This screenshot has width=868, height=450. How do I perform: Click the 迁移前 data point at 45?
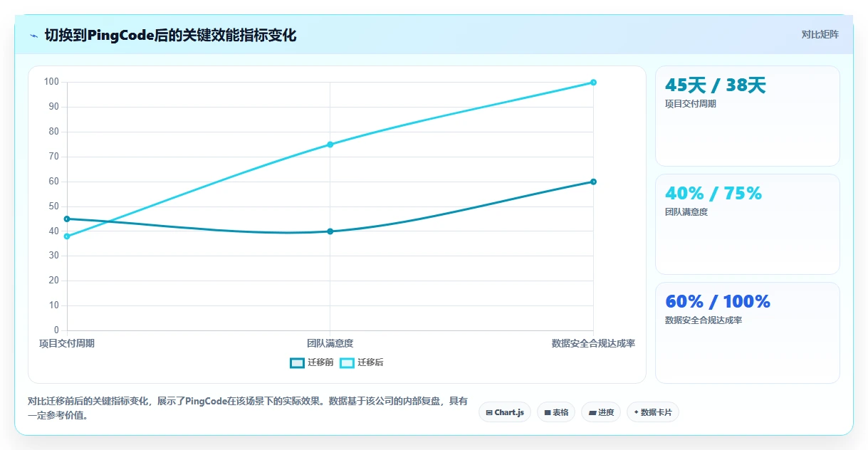(x=67, y=219)
